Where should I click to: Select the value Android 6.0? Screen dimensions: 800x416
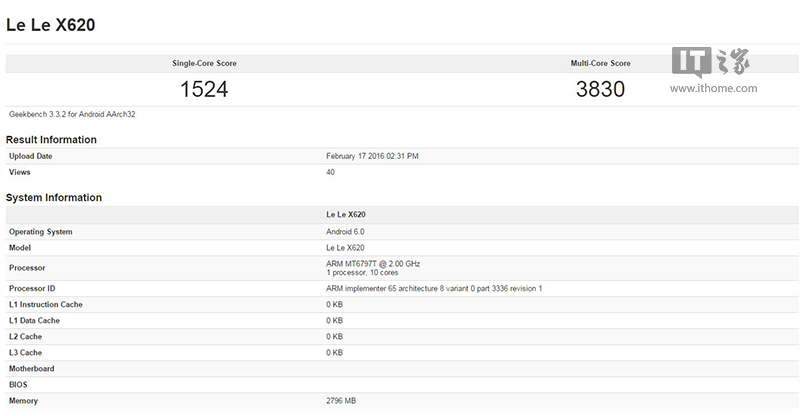tap(345, 232)
